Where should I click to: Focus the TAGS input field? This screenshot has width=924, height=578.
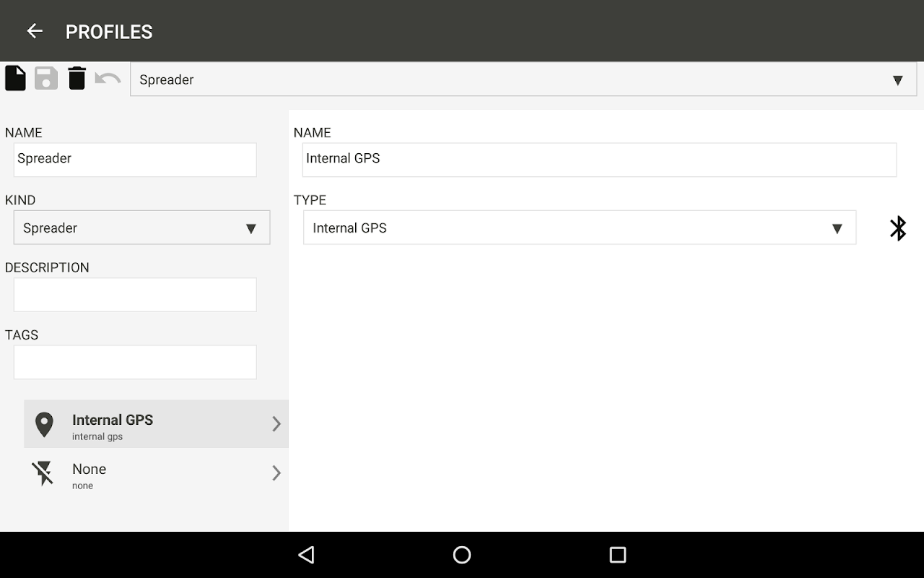click(x=135, y=362)
